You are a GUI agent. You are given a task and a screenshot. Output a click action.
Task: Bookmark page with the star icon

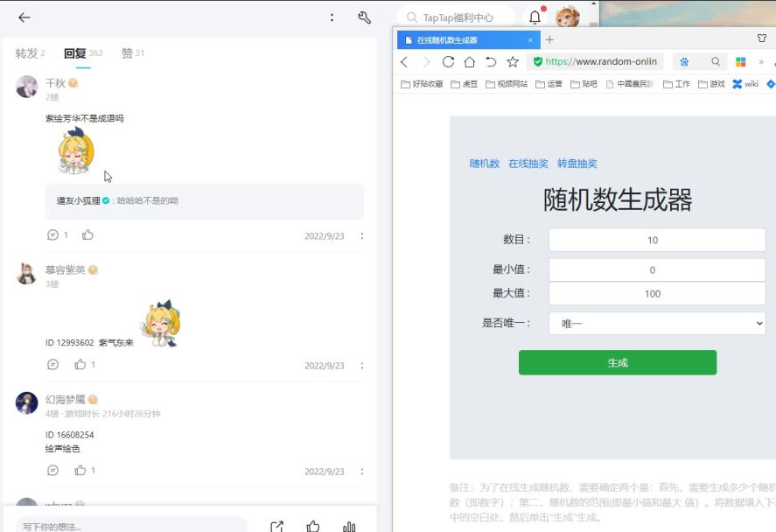click(513, 62)
